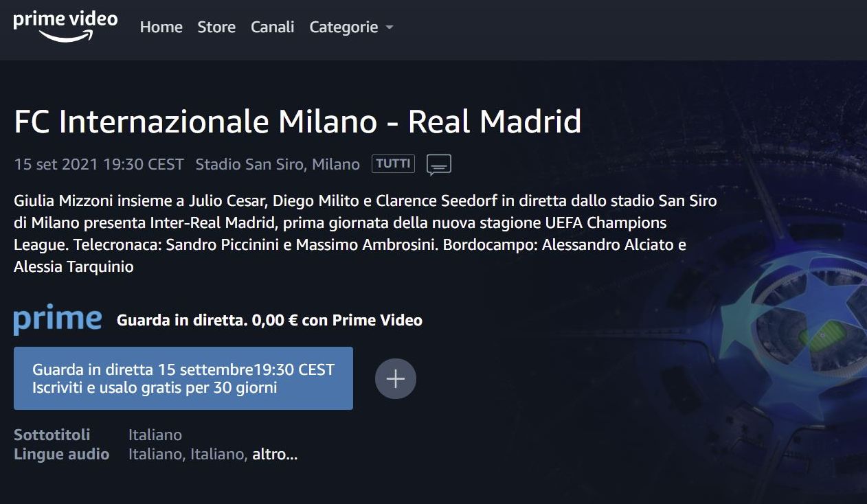Click the 15 set 2021 19:30 CEST date

pos(99,164)
